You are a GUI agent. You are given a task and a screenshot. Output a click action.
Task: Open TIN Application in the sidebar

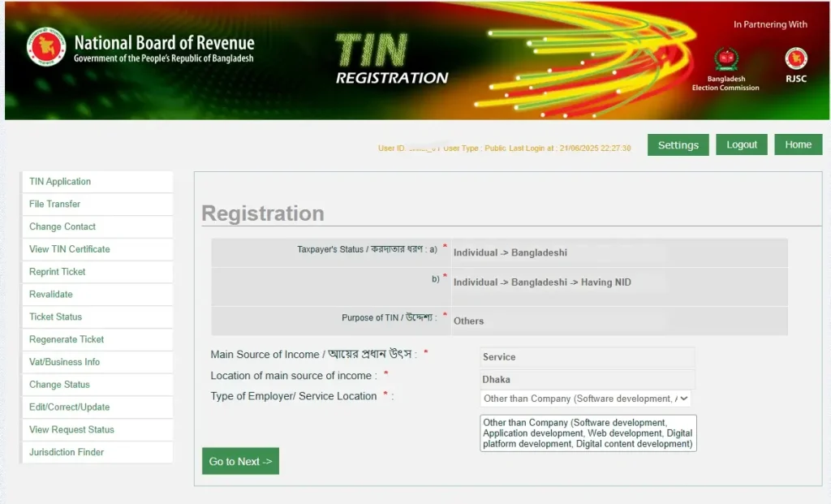pos(60,182)
